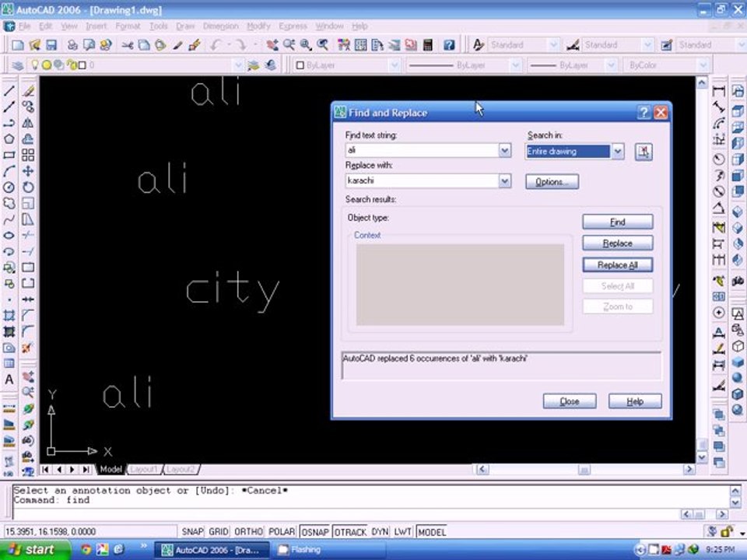Expand the Find text string dropdown
This screenshot has height=560, width=747.
[504, 150]
